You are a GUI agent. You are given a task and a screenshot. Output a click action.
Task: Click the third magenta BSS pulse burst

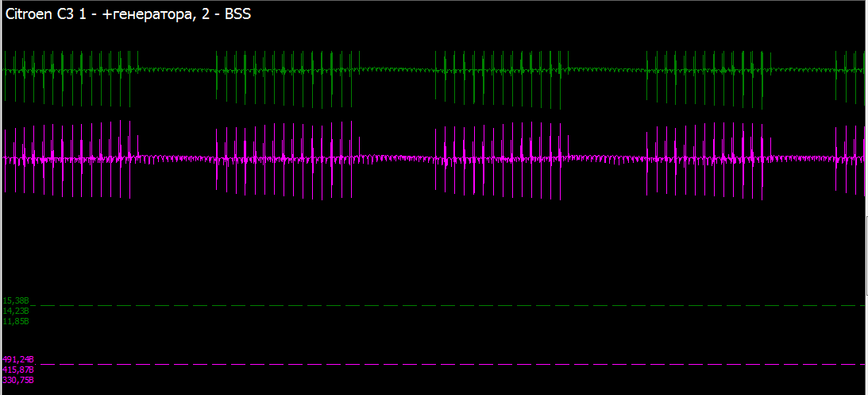[502, 161]
